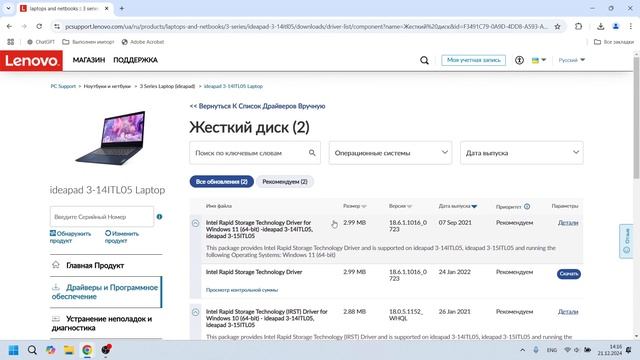
Task: Select the Все обновления (2) tab
Action: pyautogui.click(x=222, y=182)
